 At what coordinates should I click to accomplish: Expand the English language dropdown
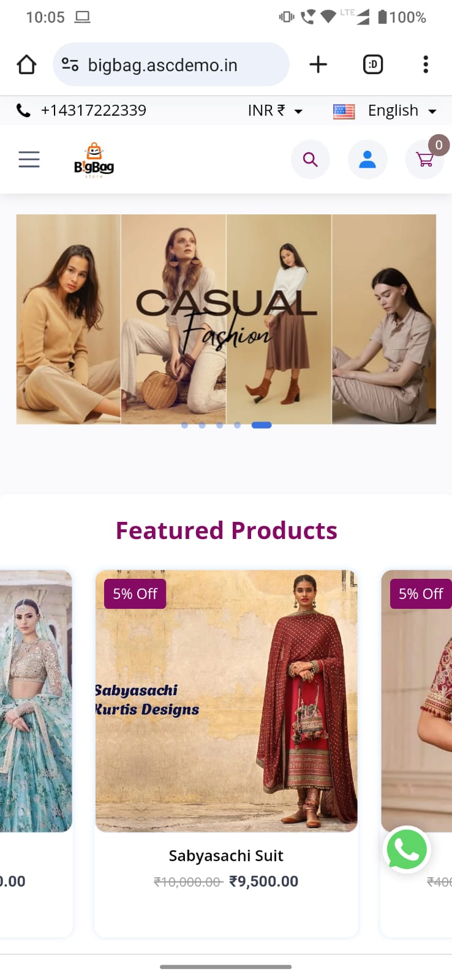point(402,110)
